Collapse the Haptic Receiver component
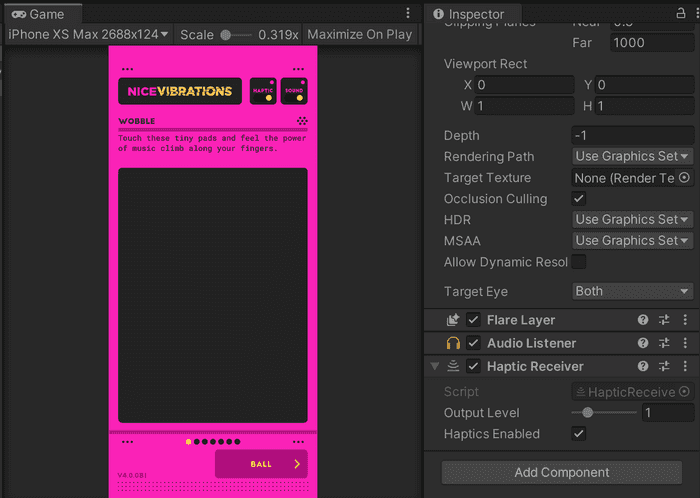The image size is (700, 498). (x=434, y=366)
